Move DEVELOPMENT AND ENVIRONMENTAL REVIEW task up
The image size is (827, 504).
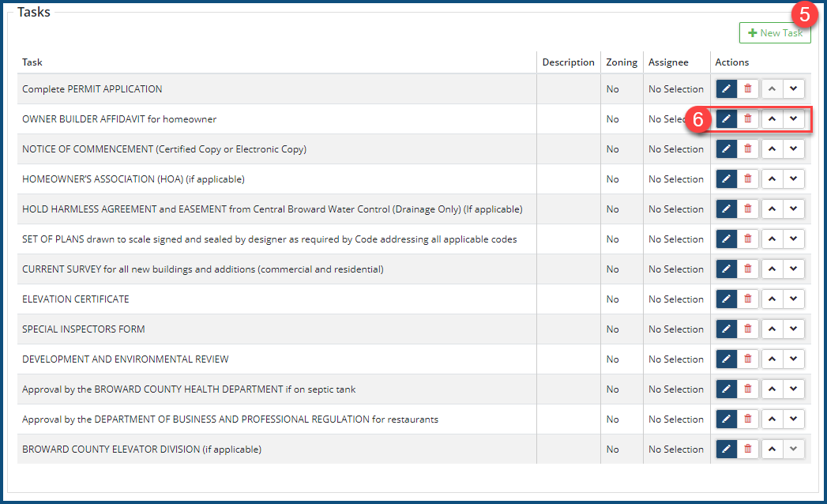coord(772,359)
